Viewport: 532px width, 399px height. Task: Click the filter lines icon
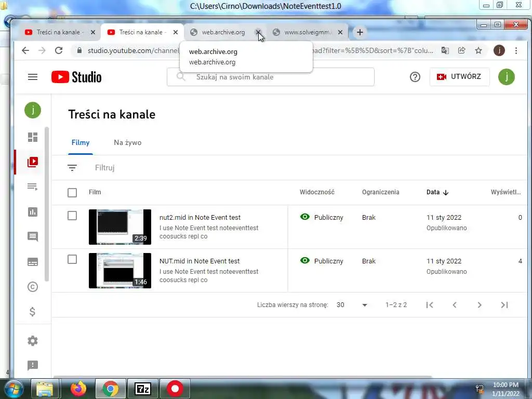pos(72,168)
